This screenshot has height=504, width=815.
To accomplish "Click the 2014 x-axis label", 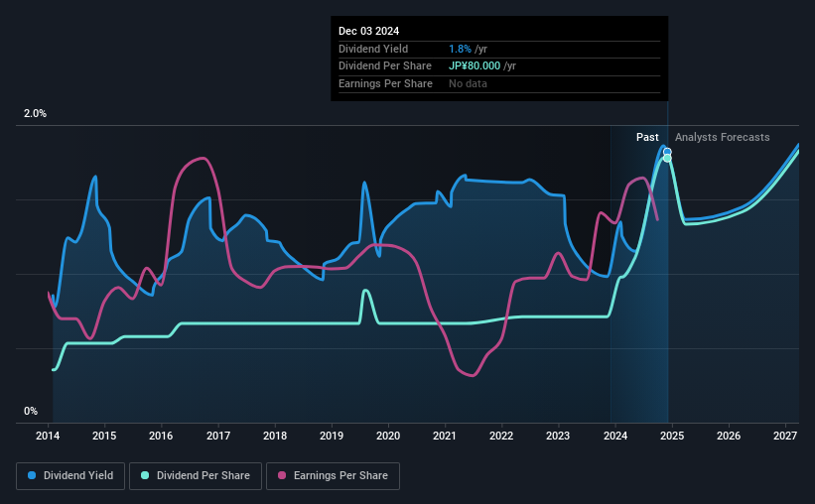I will 48,436.
